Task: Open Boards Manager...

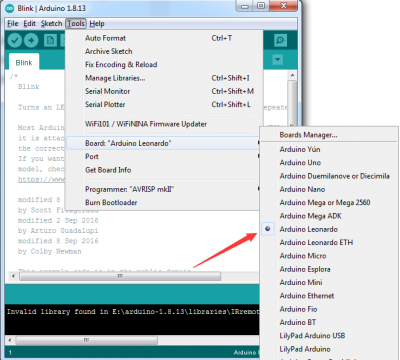Action: [x=308, y=135]
